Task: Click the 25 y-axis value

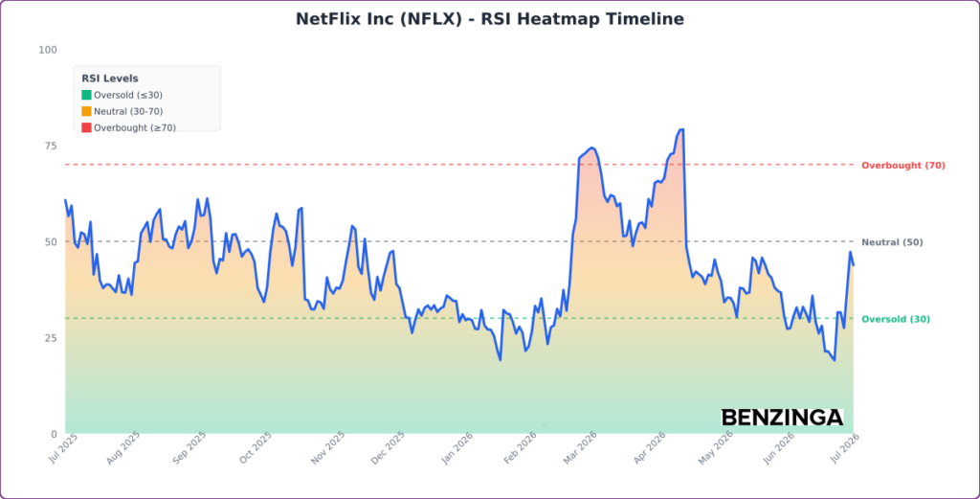Action: 50,338
